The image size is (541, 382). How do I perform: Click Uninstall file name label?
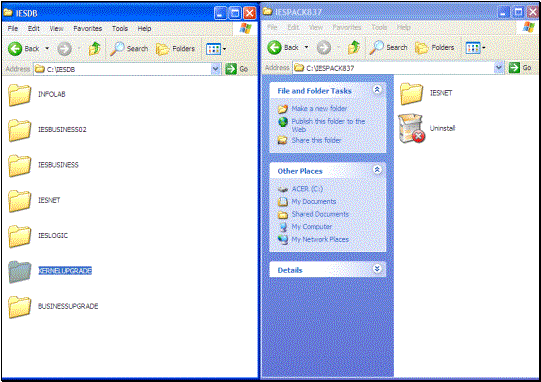click(x=442, y=128)
